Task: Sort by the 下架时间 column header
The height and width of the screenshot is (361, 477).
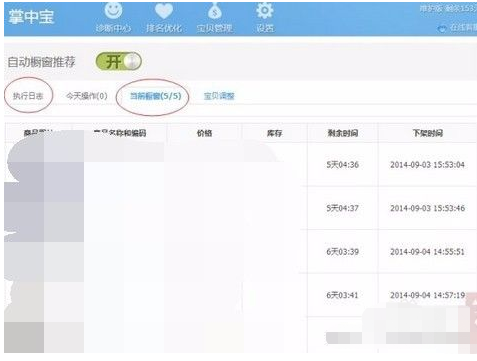Action: point(428,133)
